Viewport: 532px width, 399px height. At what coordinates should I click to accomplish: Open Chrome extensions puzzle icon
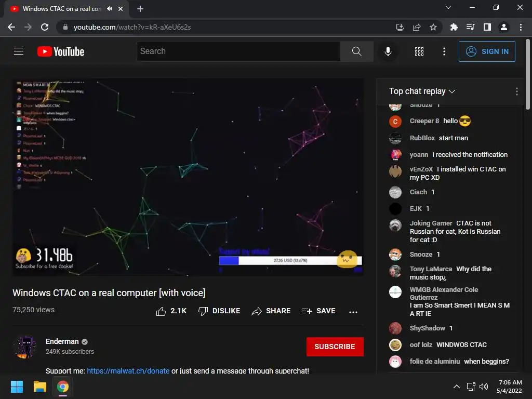(x=454, y=27)
